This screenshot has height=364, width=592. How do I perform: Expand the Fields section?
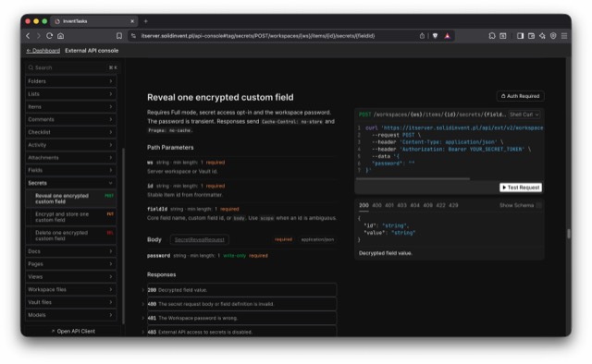[70, 170]
